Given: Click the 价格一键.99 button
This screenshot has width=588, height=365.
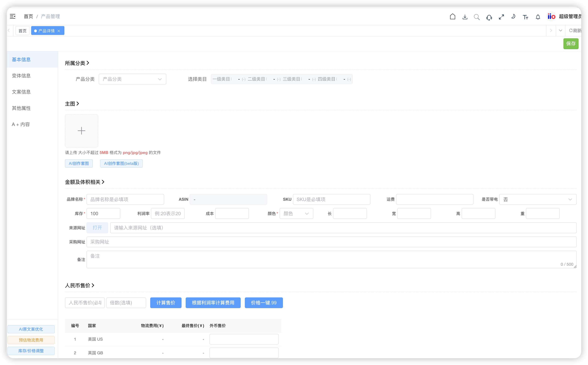Looking at the screenshot, I should click(264, 302).
